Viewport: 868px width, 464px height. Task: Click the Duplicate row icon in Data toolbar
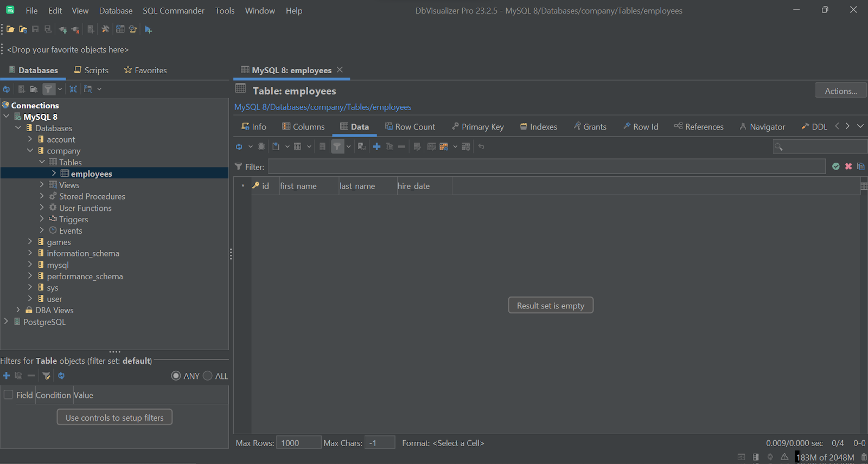tap(390, 147)
